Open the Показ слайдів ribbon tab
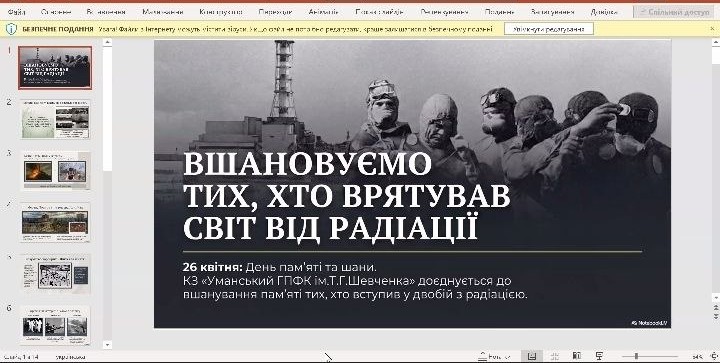Screen dimensions: 720x363 click(x=379, y=12)
